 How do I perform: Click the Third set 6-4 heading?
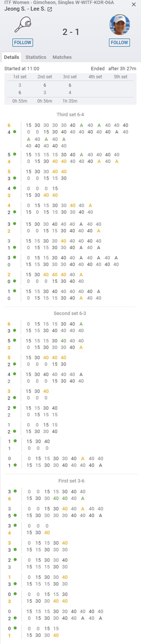70,115
